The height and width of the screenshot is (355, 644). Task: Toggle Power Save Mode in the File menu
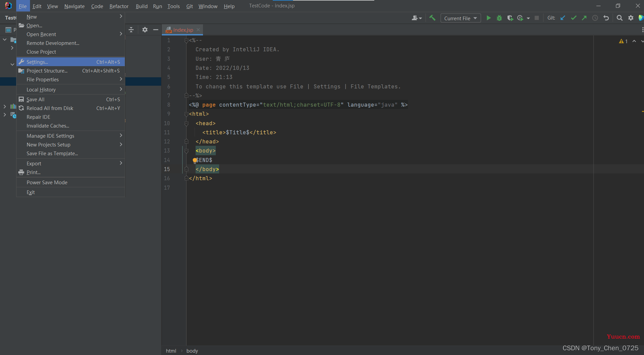(71, 182)
